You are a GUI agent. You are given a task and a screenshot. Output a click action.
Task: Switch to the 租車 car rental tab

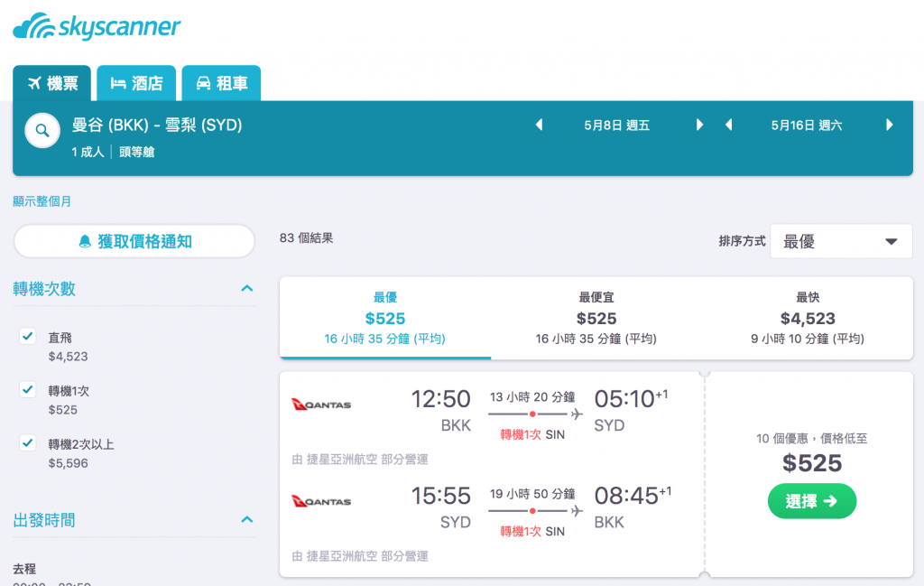coord(221,83)
